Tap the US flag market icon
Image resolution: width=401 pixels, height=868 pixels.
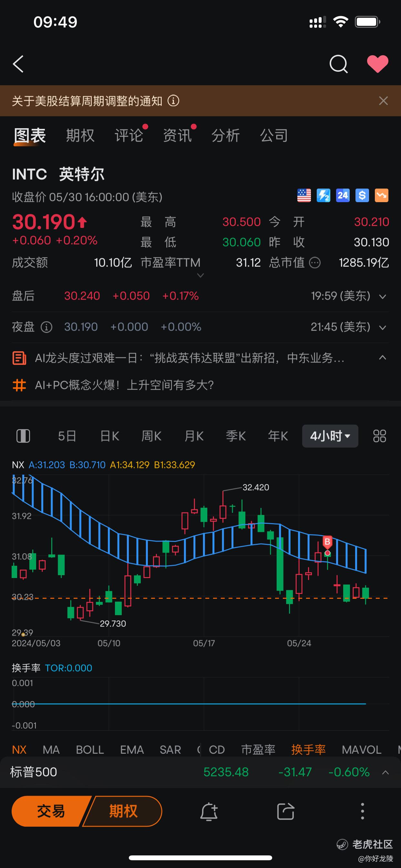304,195
